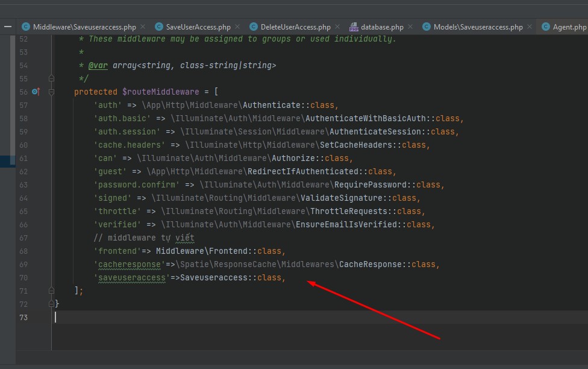
Task: Click the CacheResponse class reference
Action: coord(370,264)
